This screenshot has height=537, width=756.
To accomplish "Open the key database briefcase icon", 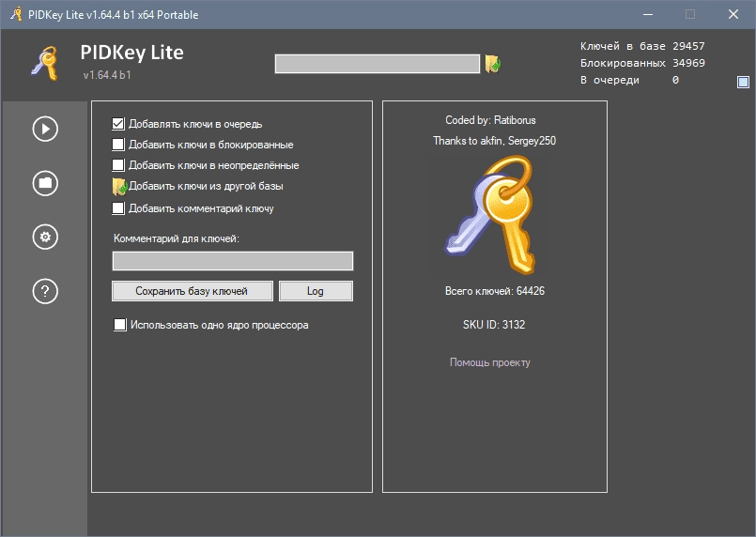I will pyautogui.click(x=45, y=183).
